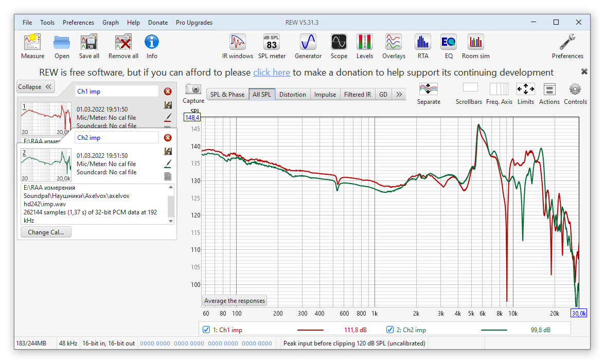
Task: Open the File menu
Action: (x=27, y=23)
